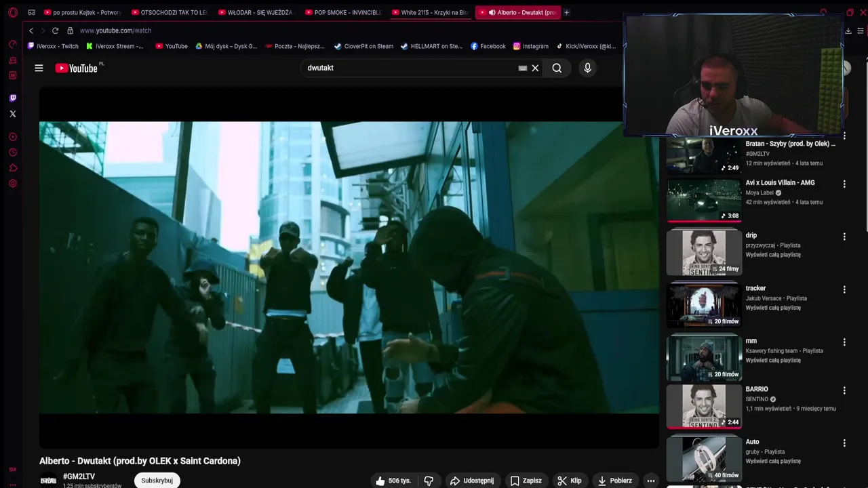Viewport: 868px width, 488px height.
Task: Open 'Mój dysk' Google Drive bookmark
Action: pos(226,46)
